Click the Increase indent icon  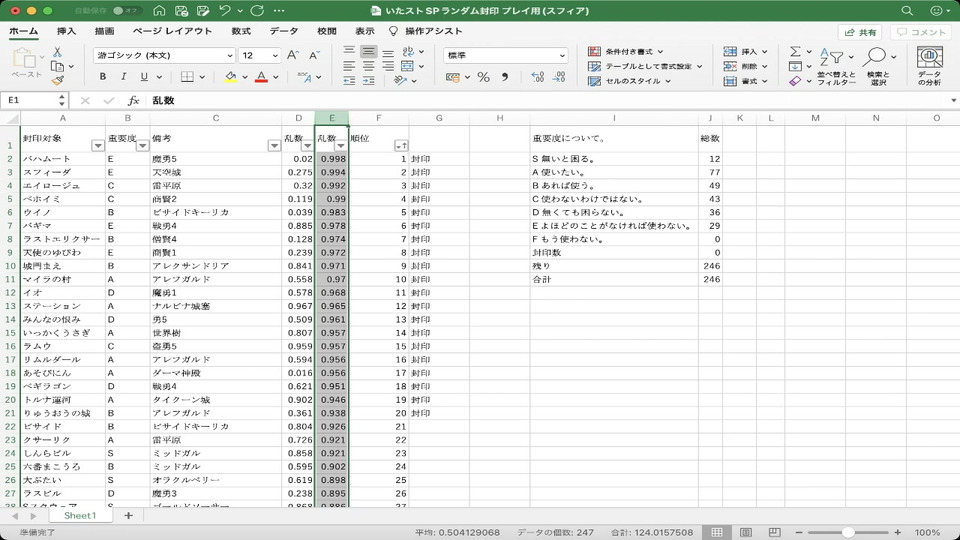click(369, 80)
